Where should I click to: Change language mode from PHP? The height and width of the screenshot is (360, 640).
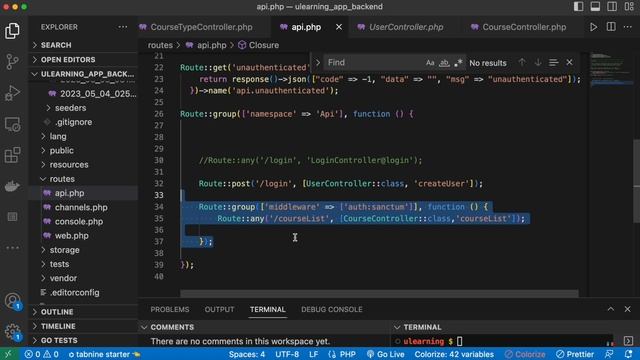point(342,354)
